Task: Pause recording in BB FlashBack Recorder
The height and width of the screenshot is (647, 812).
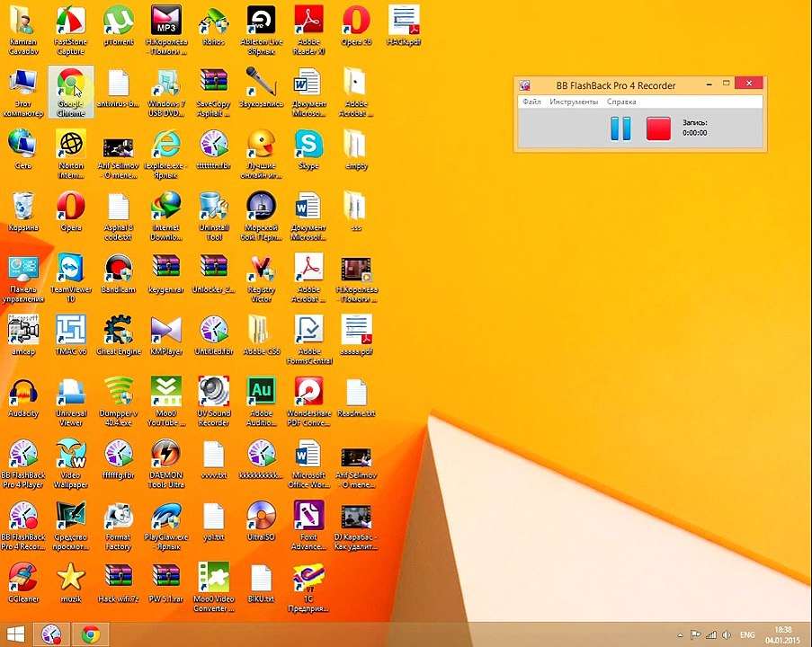Action: click(620, 129)
